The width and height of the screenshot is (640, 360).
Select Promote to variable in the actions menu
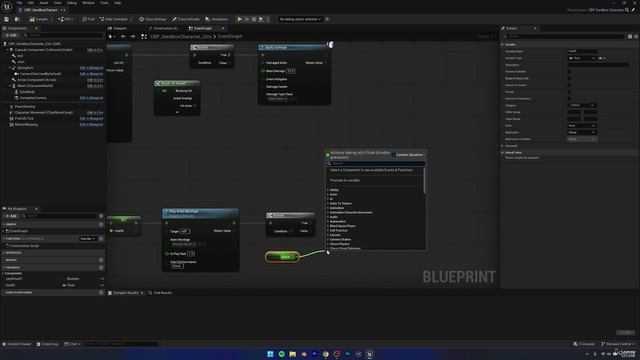[345, 180]
